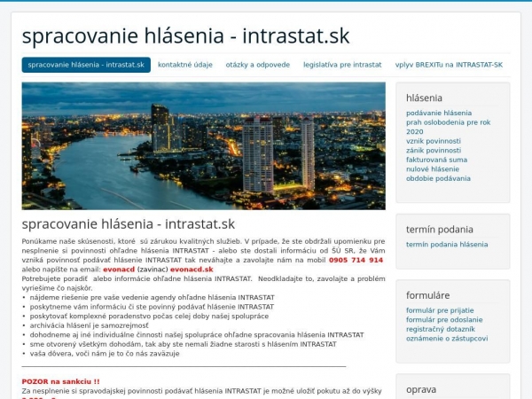
Task: Click the 'hlásenia' sidebar heading
Action: coord(424,98)
